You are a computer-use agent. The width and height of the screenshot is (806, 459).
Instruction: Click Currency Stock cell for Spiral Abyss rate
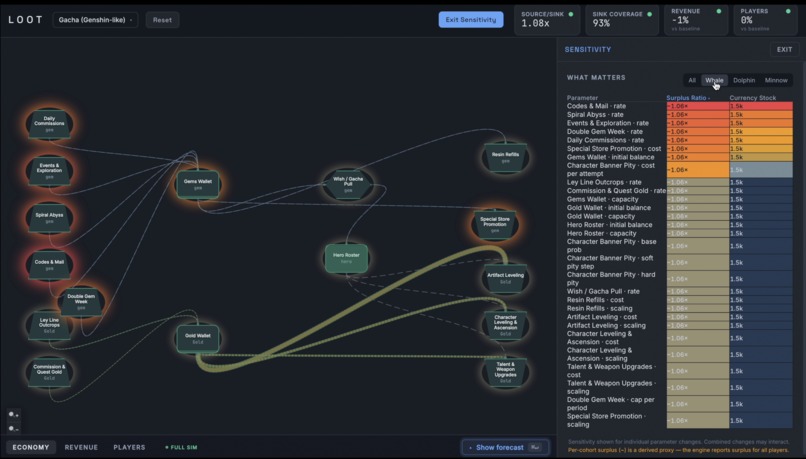click(x=761, y=115)
